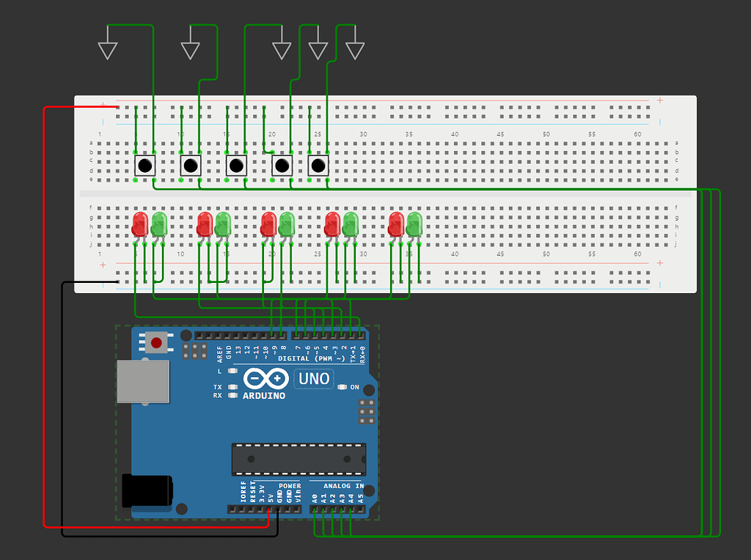Click the black DC power jack

147,490
